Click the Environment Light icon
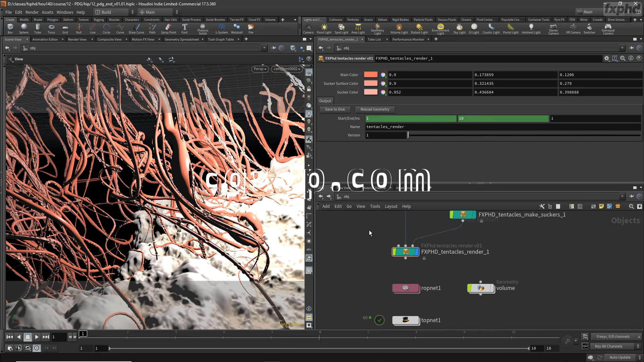 coord(440,27)
